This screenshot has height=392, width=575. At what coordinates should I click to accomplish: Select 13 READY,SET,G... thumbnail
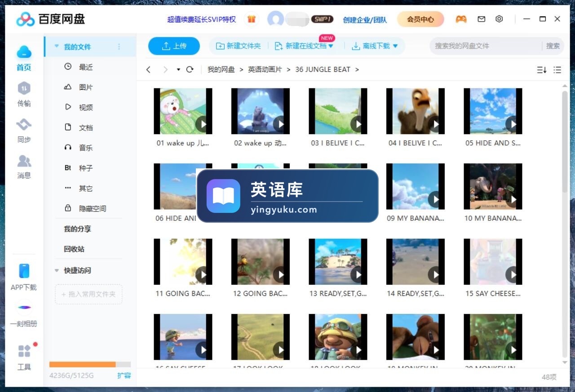(x=338, y=261)
